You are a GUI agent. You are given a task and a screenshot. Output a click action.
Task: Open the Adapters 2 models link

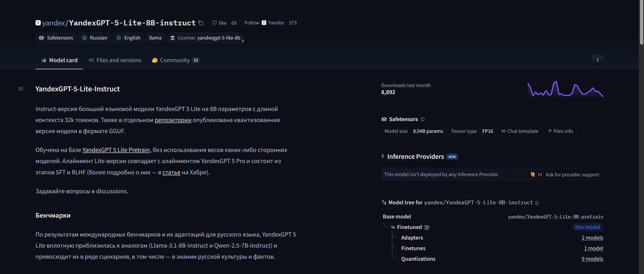coord(592,238)
